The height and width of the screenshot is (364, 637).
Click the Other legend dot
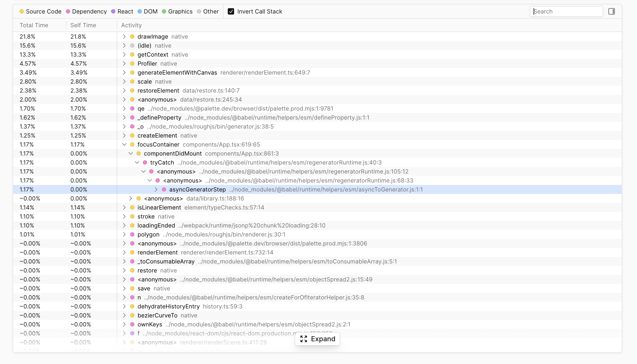(x=199, y=11)
